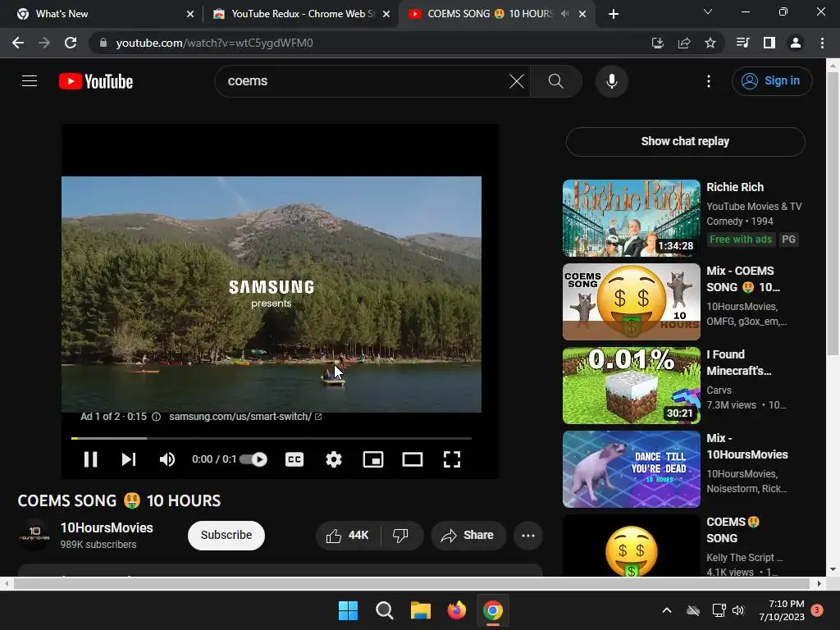840x630 pixels.
Task: Go forward in browser history
Action: (44, 43)
